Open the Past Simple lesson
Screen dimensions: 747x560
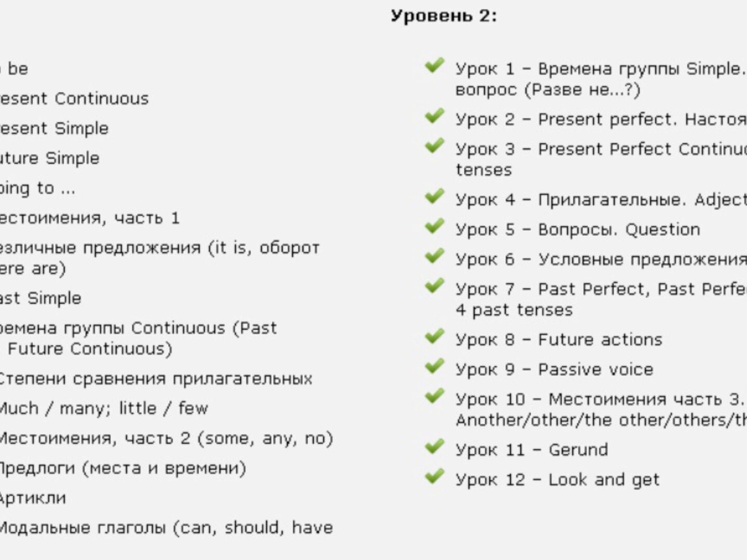coord(40,299)
